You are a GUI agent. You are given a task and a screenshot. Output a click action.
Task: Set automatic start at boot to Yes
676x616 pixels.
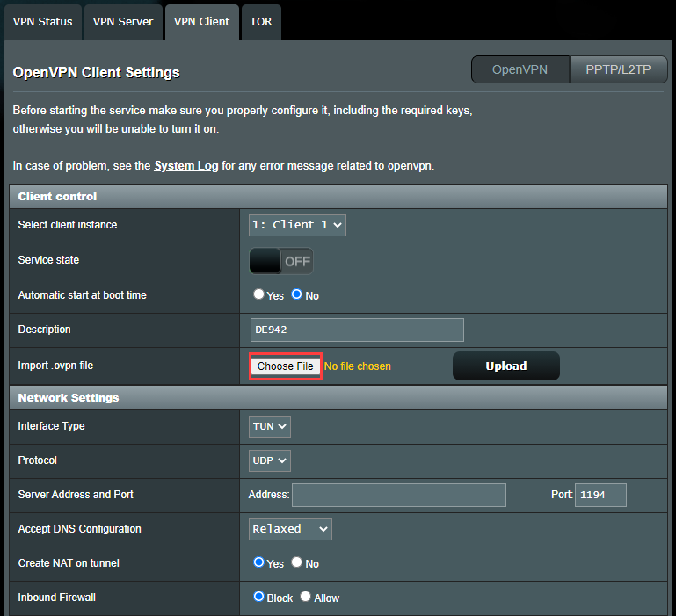258,295
